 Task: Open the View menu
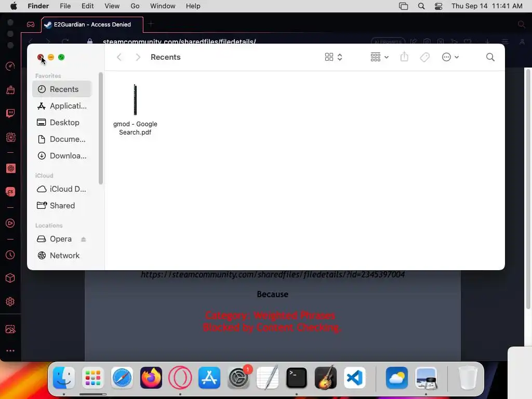[112, 6]
